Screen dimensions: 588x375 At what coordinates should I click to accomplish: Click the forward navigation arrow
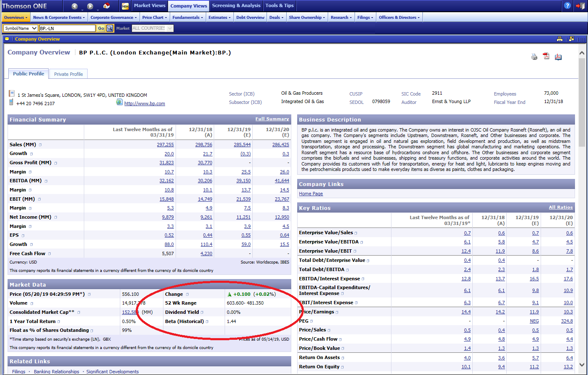90,6
